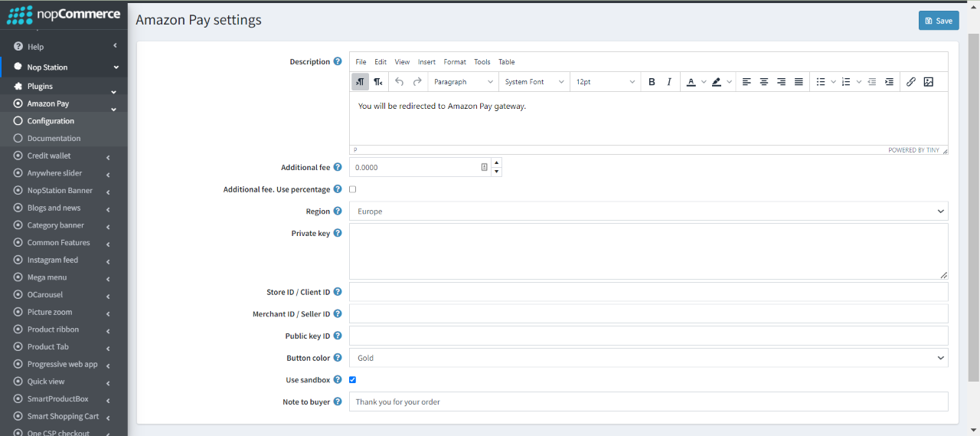Open the System Font dropdown
980x436 pixels.
pyautogui.click(x=534, y=82)
